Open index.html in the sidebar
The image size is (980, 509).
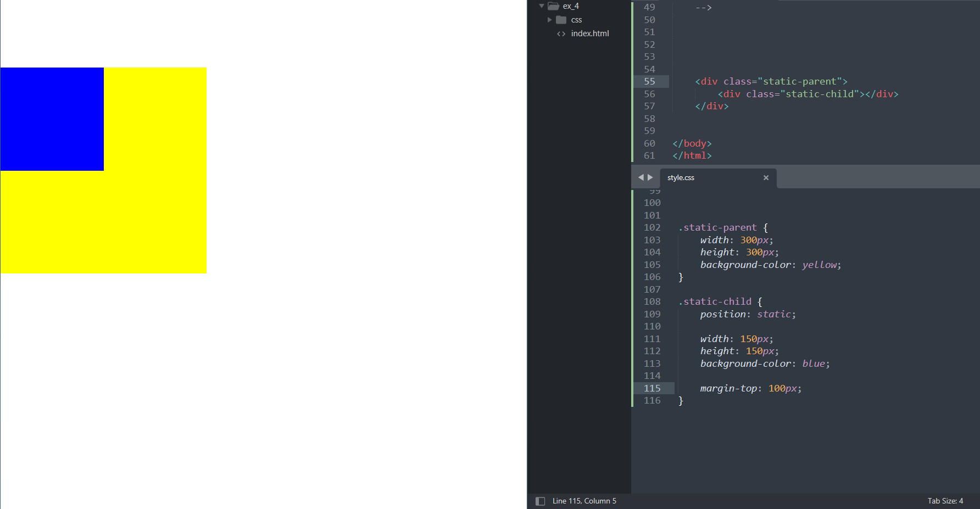[x=590, y=33]
